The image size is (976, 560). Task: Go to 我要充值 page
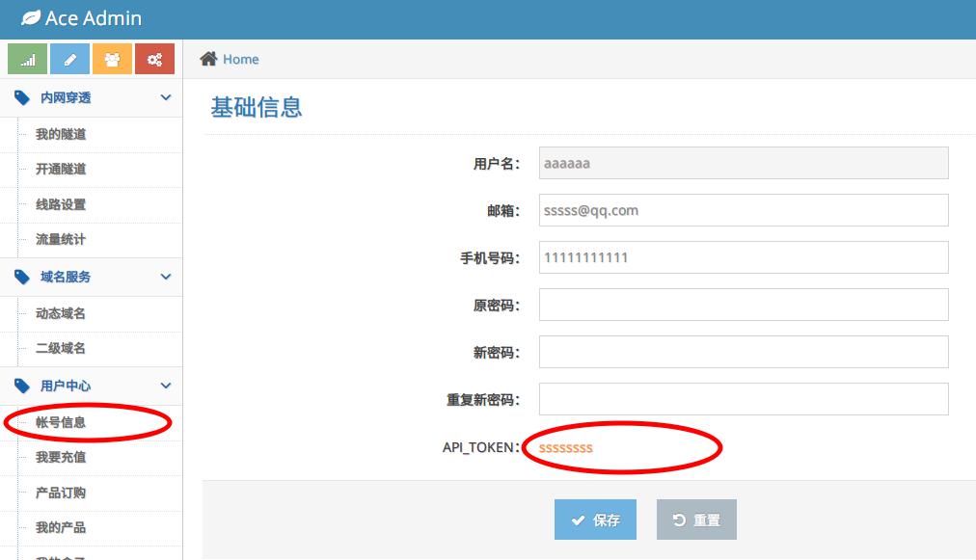(x=61, y=457)
